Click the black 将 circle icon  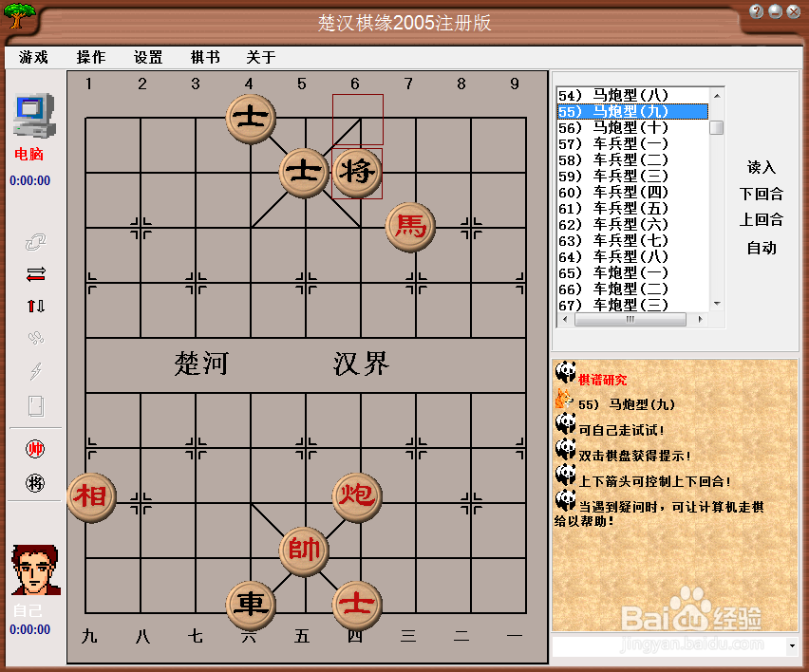click(35, 483)
